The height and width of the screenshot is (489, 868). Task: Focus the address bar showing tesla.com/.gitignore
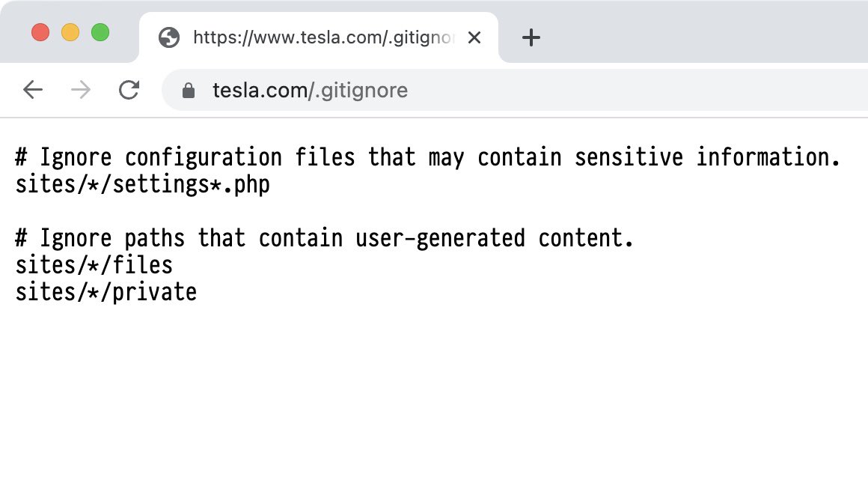tap(515, 90)
